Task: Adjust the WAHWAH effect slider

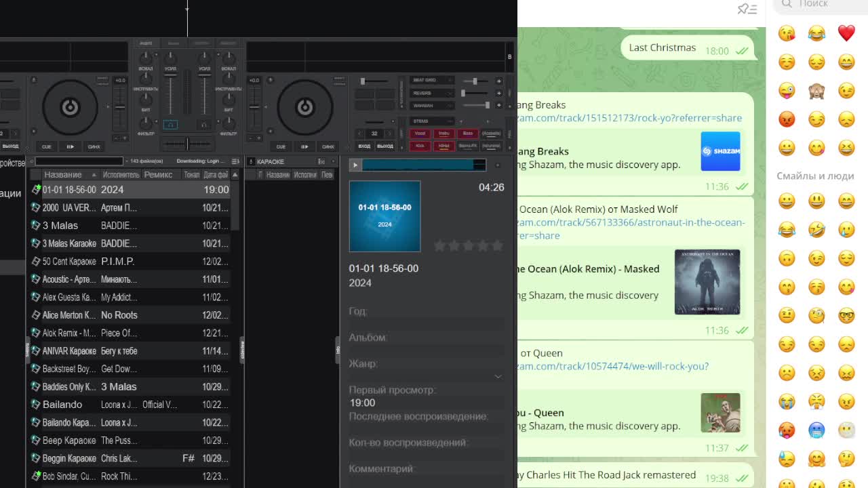Action: click(x=476, y=105)
